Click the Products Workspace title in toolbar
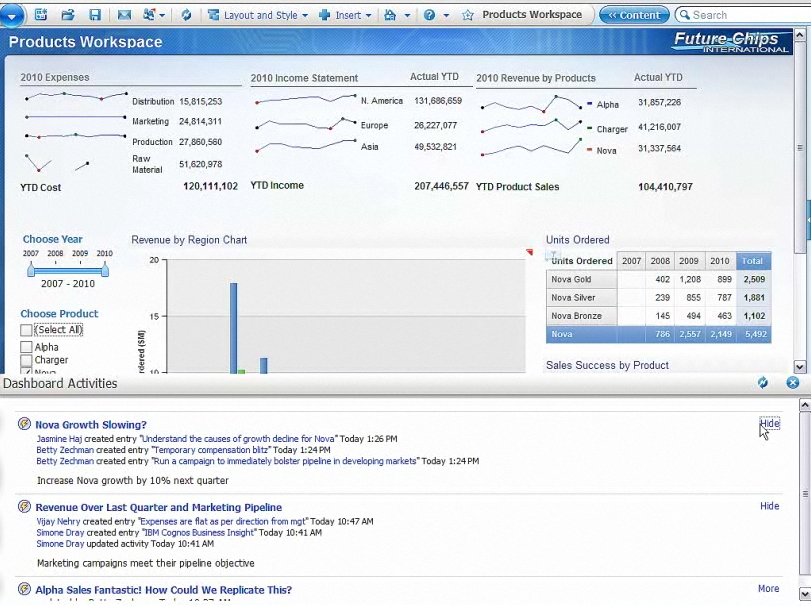This screenshot has height=606, width=811. pos(532,14)
